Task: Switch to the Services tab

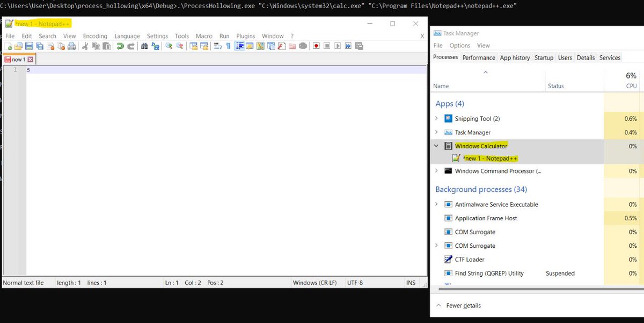Action: point(610,58)
